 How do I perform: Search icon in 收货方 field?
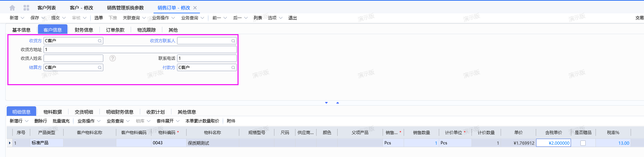(x=100, y=41)
